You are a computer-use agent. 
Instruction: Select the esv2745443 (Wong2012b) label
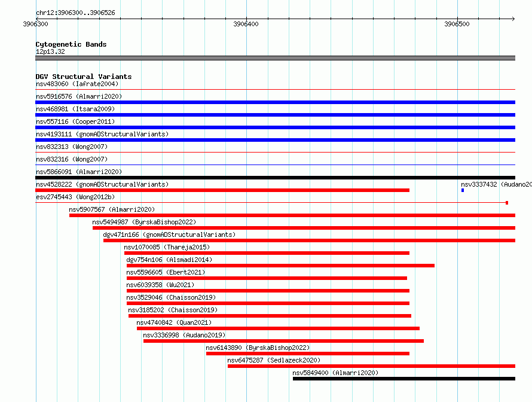(x=75, y=197)
